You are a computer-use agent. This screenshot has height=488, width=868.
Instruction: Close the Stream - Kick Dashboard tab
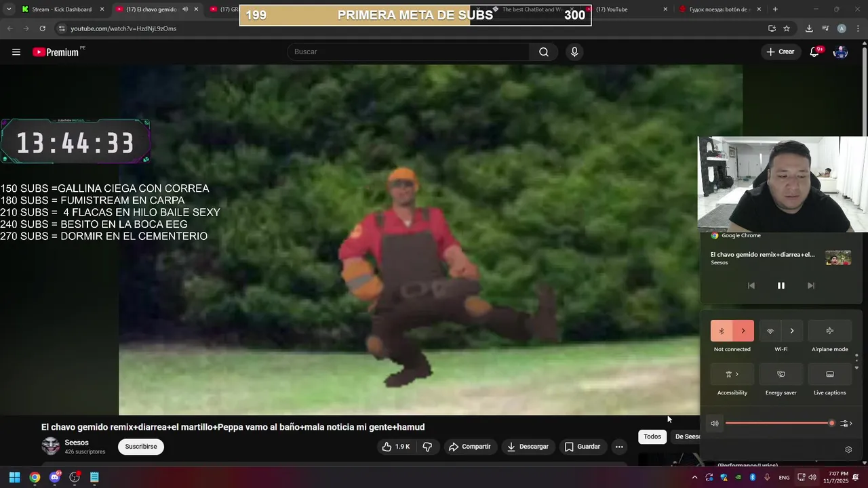click(x=102, y=9)
